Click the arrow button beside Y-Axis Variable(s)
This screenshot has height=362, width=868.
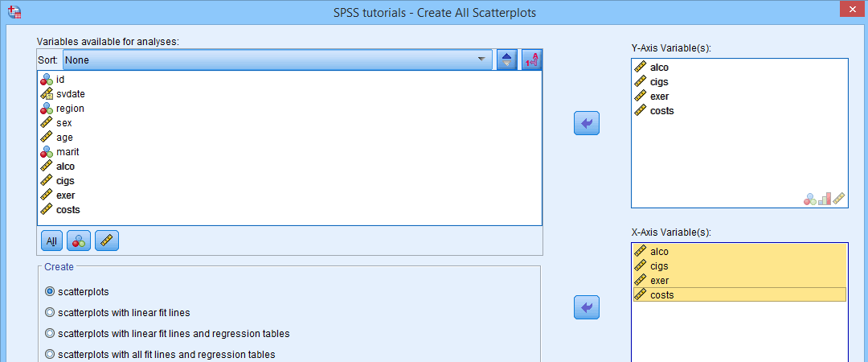click(x=587, y=123)
